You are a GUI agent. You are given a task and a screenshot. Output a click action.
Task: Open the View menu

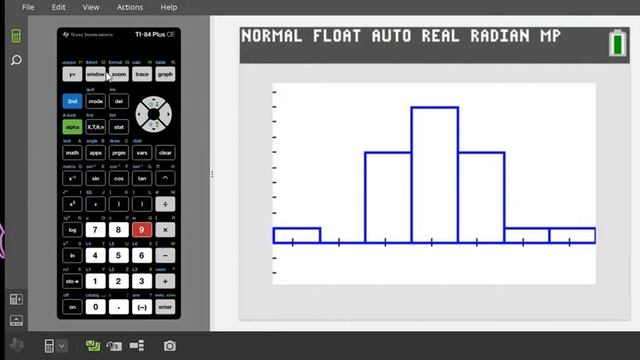point(91,7)
